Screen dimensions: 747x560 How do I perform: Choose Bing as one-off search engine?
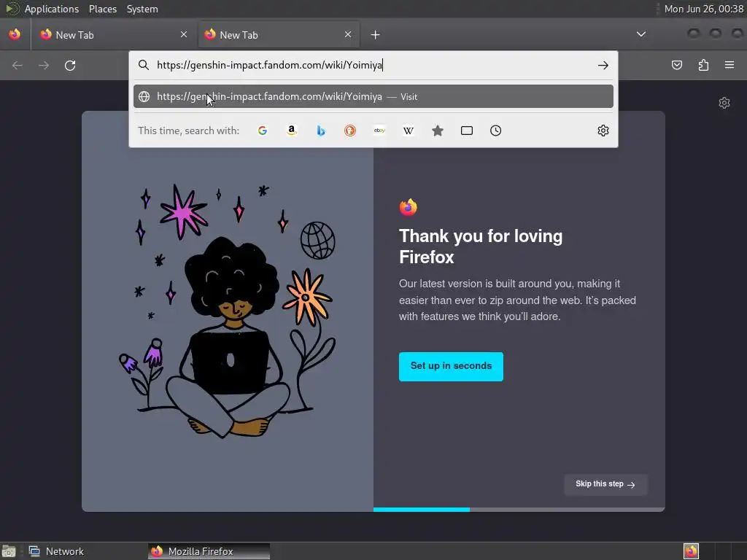(321, 131)
